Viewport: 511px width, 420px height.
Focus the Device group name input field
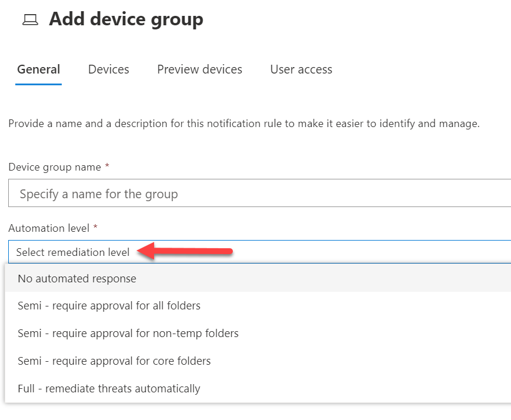(259, 194)
